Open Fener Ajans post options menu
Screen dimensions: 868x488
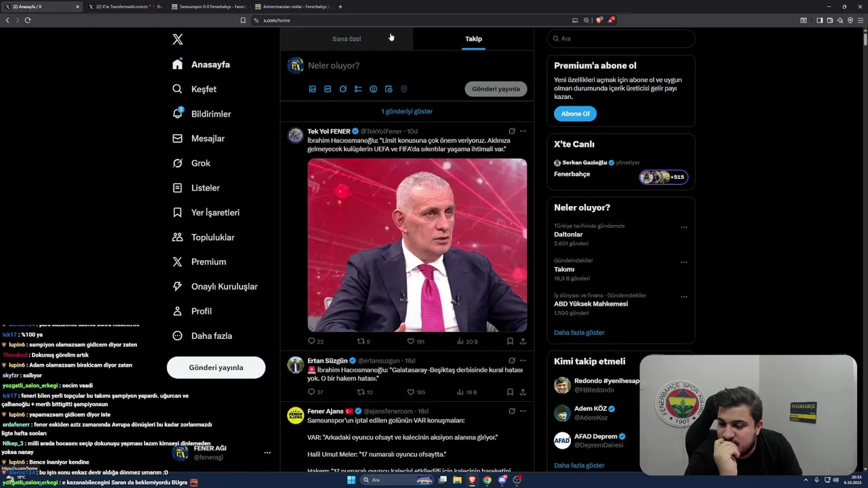522,411
